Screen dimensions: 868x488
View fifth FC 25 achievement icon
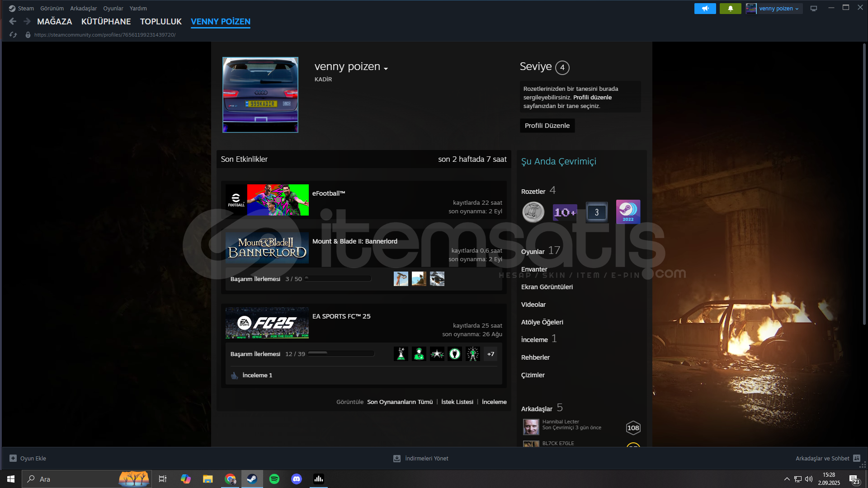tap(473, 354)
